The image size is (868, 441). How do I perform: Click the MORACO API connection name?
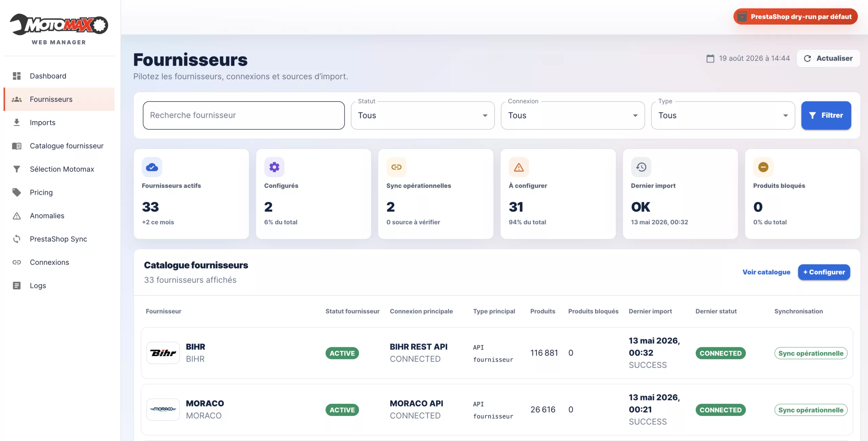point(416,403)
